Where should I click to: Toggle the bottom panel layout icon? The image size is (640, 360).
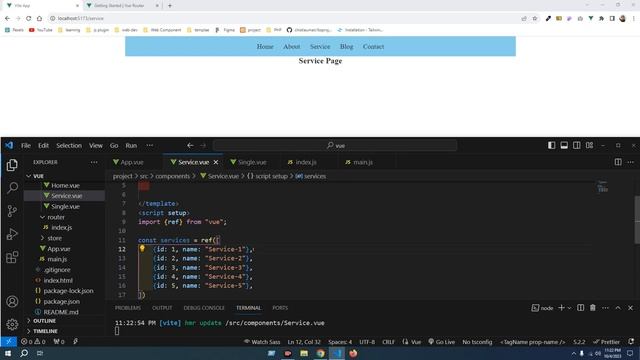click(x=564, y=145)
